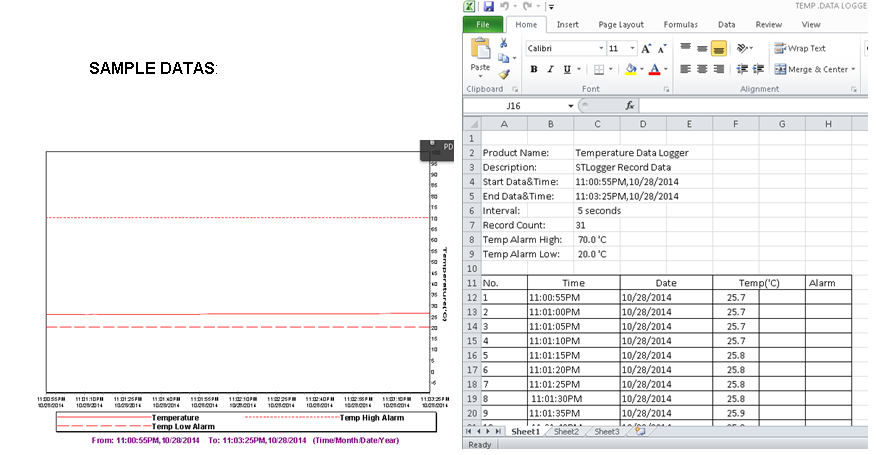
Task: Toggle Bottom Align for cell text
Action: click(x=719, y=48)
